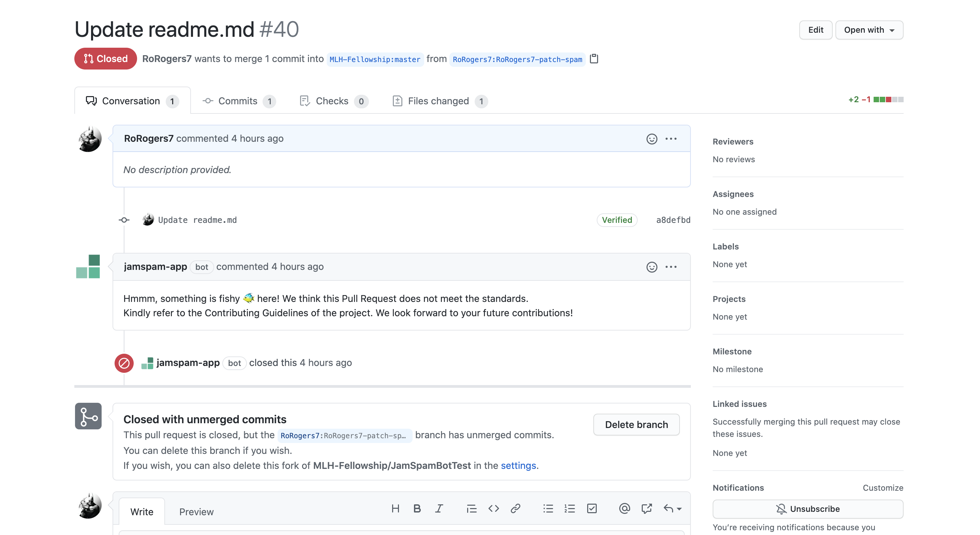Apply italic formatting in comment editor
Screen dimensions: 980x535
tap(439, 508)
